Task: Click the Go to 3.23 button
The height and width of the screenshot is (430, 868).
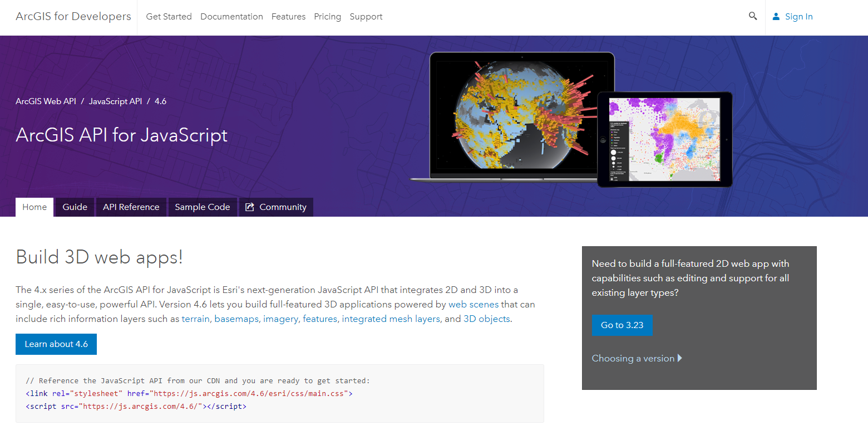Action: (622, 325)
